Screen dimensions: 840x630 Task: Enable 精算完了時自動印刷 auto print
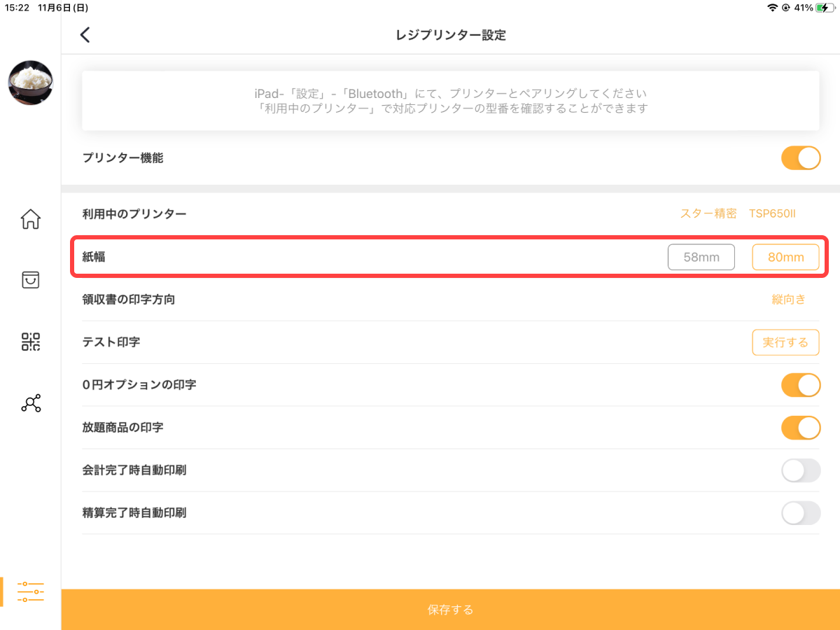click(801, 513)
